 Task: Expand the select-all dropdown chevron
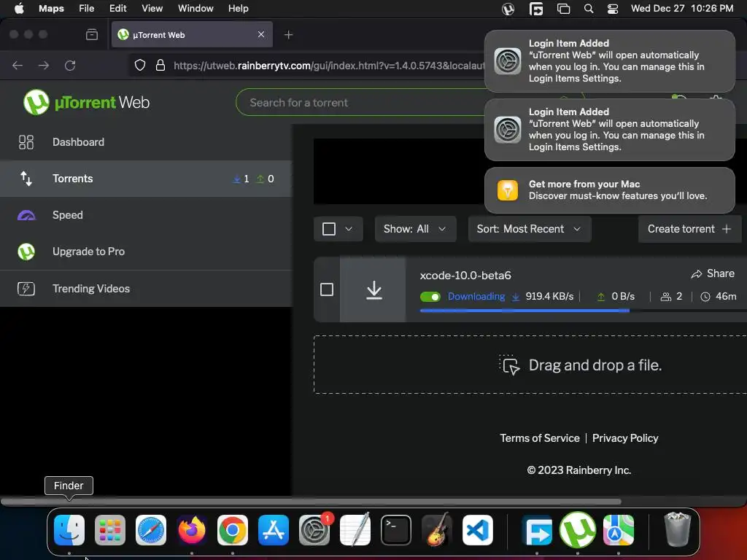349,229
